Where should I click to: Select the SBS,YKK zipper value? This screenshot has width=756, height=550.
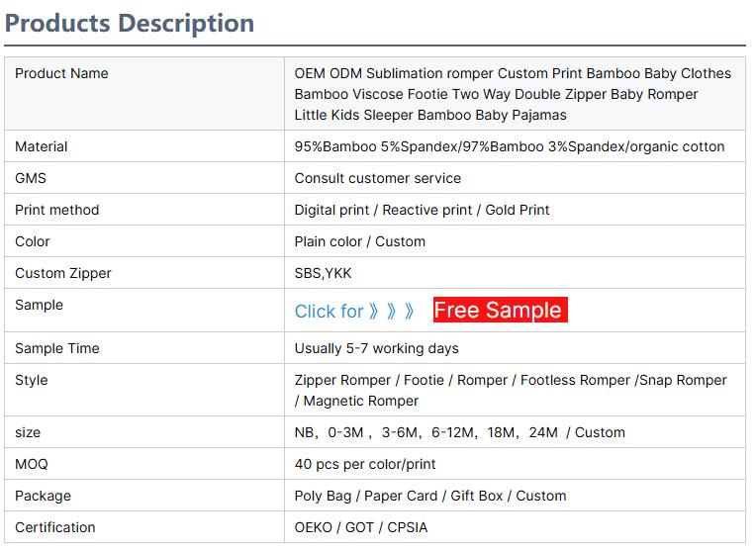323,273
